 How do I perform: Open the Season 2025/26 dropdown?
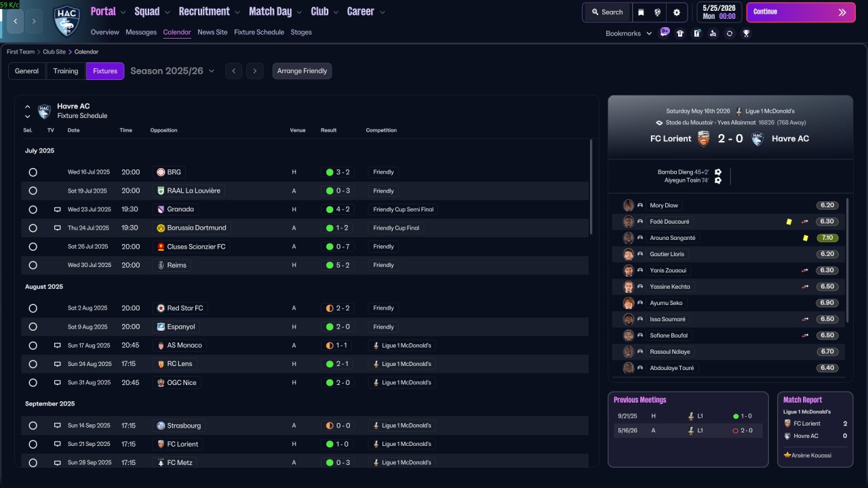172,71
